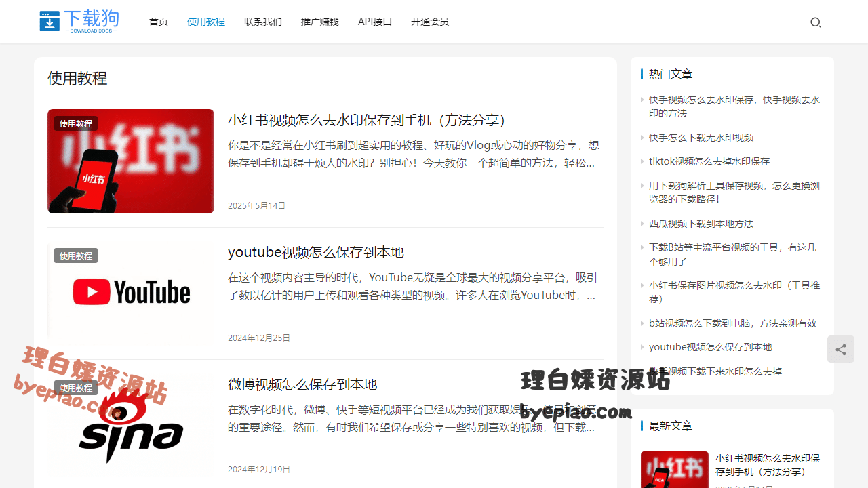Image resolution: width=868 pixels, height=488 pixels.
Task: Click date 2025年5月14日
Action: click(x=256, y=205)
